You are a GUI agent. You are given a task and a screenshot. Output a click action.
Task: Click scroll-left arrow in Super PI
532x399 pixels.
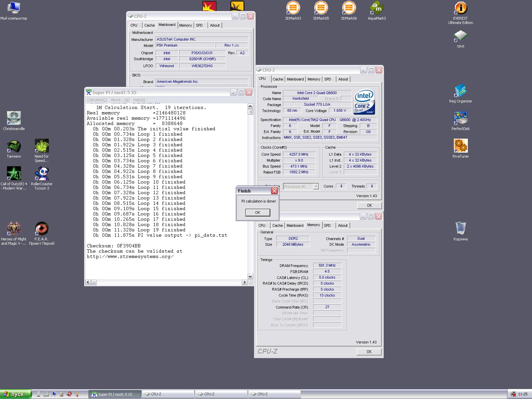tap(88, 282)
